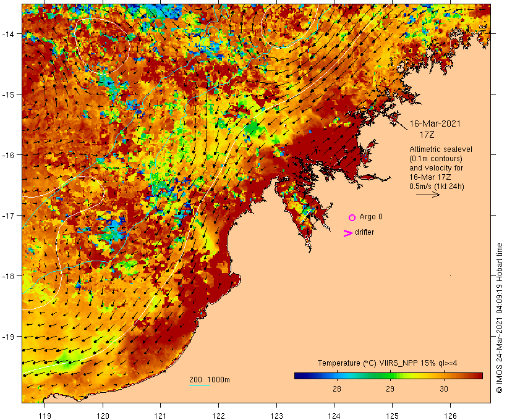The width and height of the screenshot is (507, 420).
Task: Click the '17Z' time label
Action: pos(427,135)
